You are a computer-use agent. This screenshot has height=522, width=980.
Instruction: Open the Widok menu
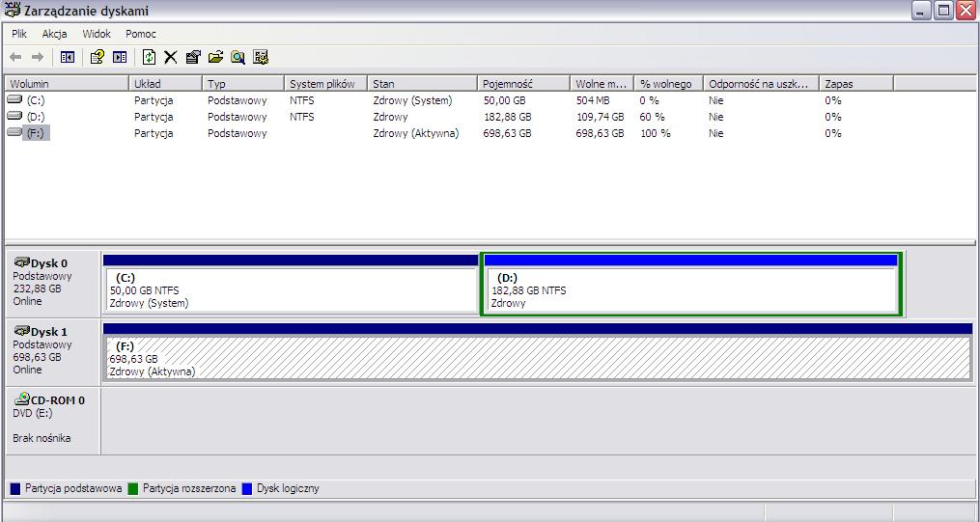pos(97,34)
